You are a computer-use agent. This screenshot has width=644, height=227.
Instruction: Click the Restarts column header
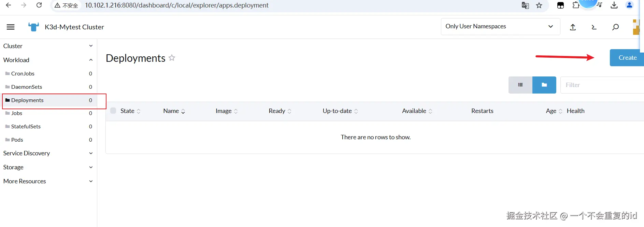click(482, 111)
